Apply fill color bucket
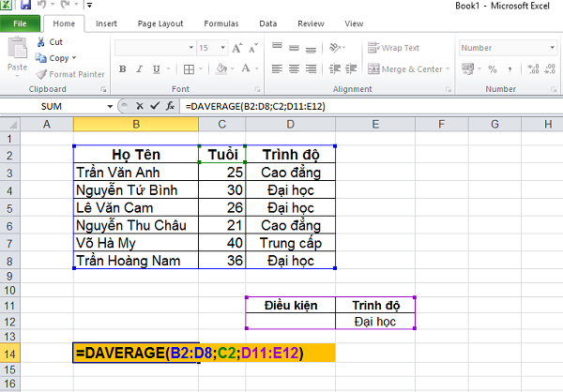The width and height of the screenshot is (563, 392). [221, 68]
